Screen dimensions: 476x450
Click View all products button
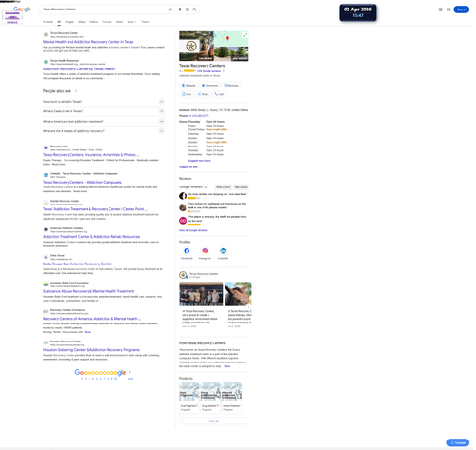point(214,421)
